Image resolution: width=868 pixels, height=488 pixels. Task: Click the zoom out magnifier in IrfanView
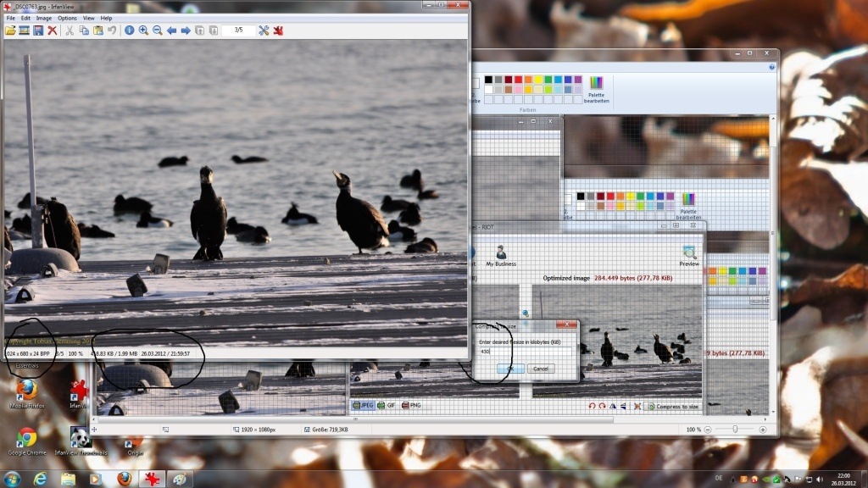pos(157,30)
